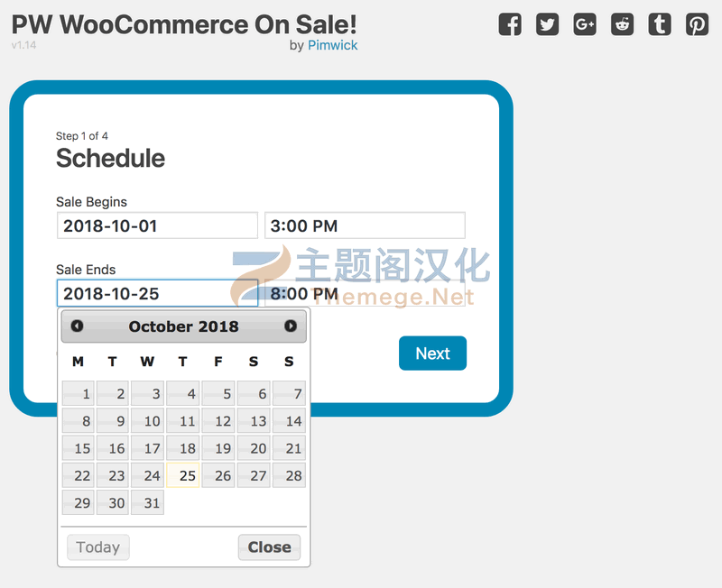
Task: Select October 9 in calendar
Action: [x=113, y=420]
